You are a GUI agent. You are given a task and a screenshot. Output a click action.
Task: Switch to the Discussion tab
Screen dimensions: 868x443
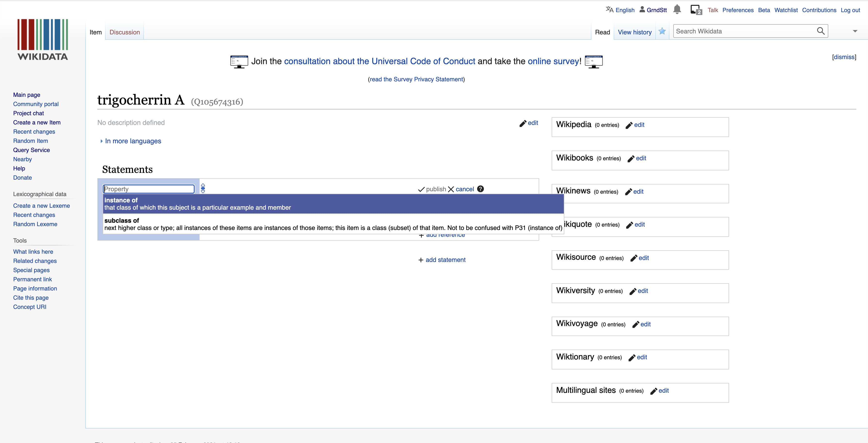[x=125, y=32]
